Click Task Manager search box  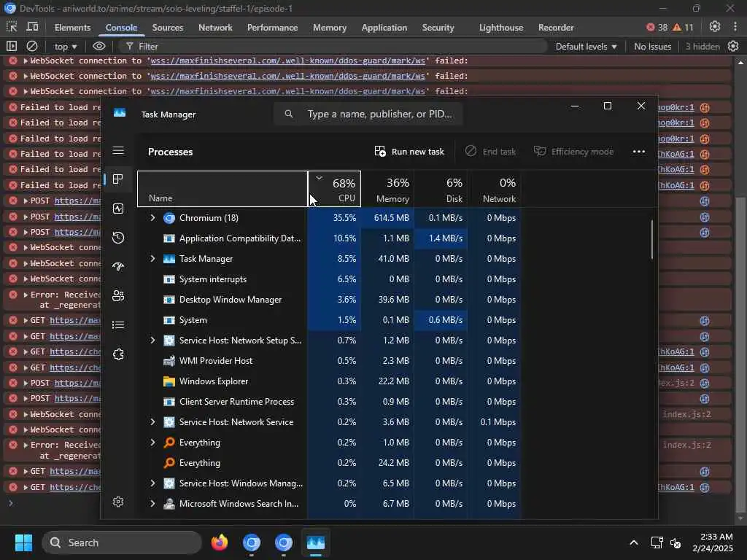pos(368,114)
